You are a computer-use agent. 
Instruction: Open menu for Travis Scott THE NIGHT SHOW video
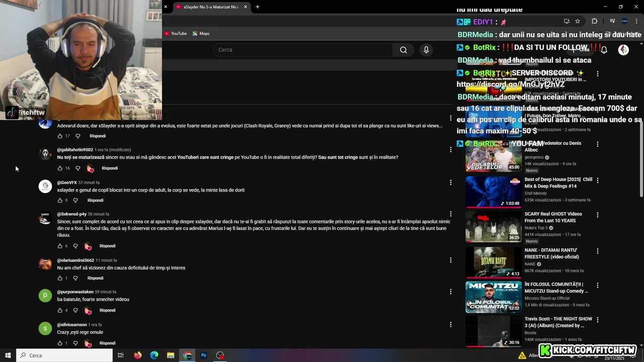pos(597,320)
